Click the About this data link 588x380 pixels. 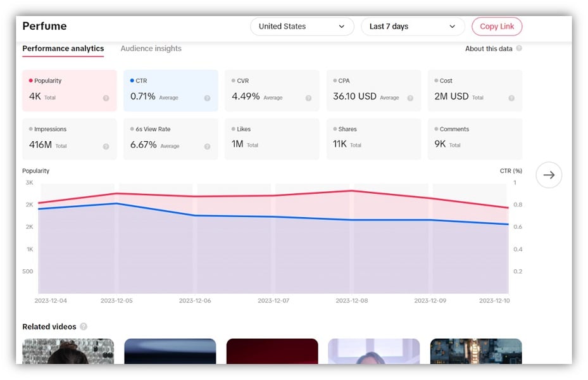(489, 49)
